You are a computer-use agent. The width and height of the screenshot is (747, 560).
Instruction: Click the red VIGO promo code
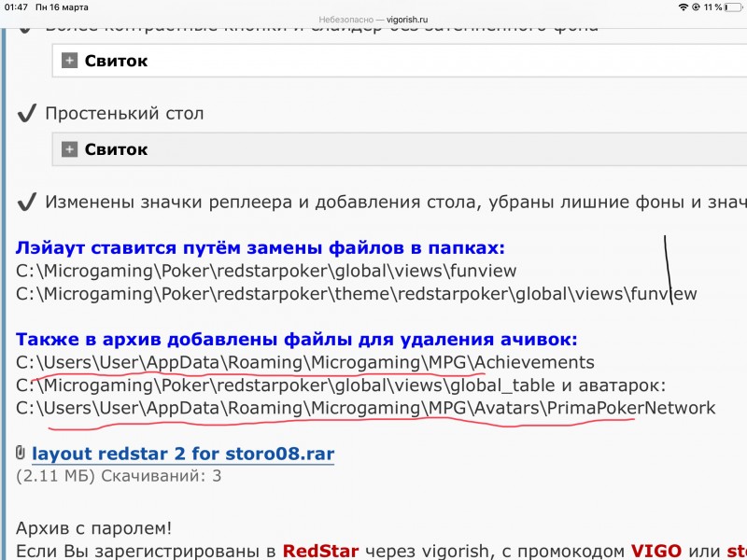[x=656, y=550]
